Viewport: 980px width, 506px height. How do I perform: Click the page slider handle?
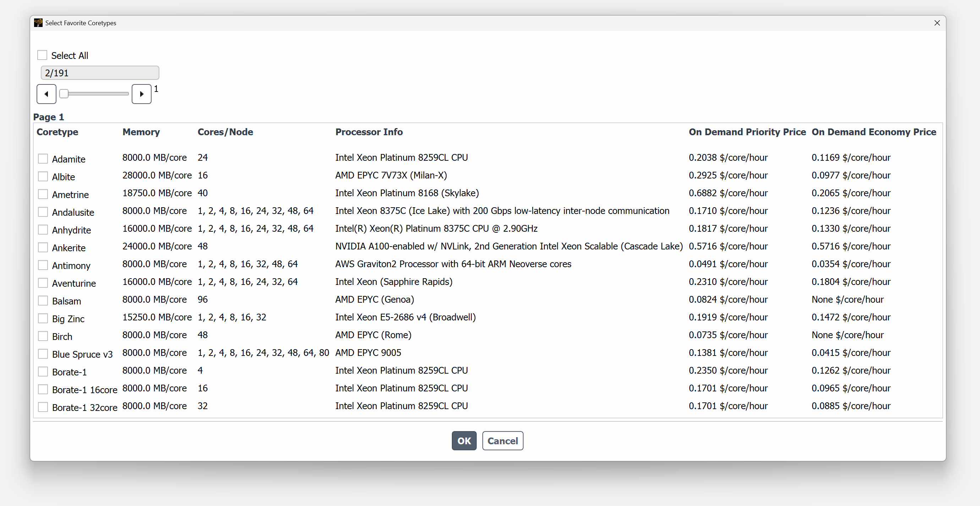[x=64, y=94]
